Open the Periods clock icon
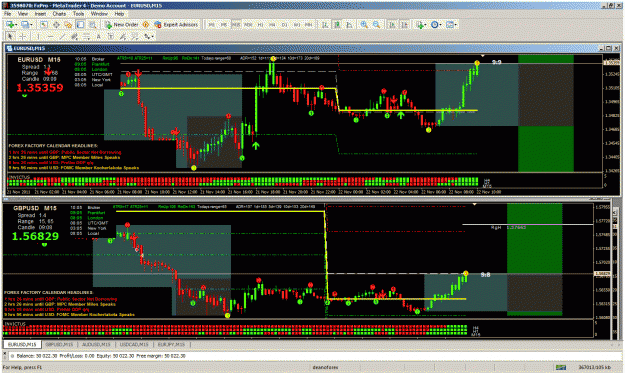Viewport: 625px width, 373px height. [x=434, y=24]
